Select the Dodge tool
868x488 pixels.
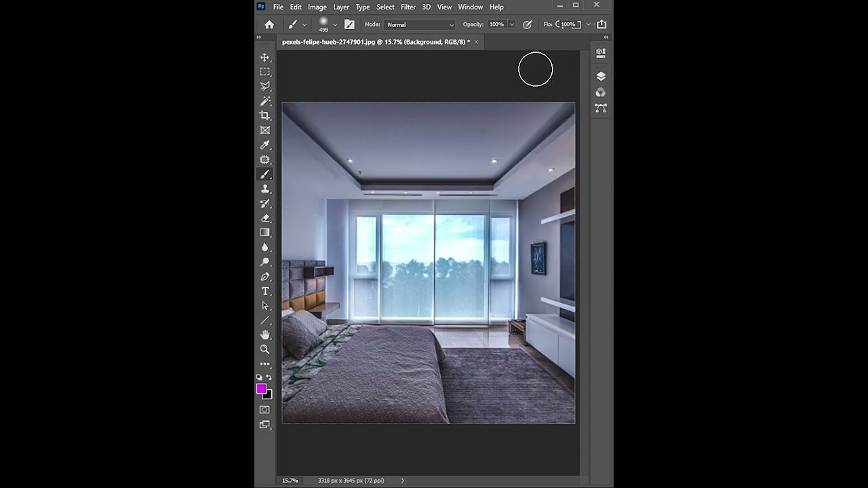tap(265, 262)
